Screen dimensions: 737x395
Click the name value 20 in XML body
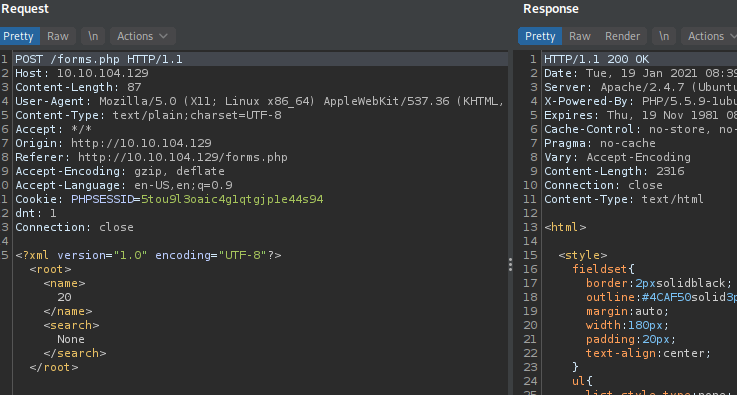(64, 297)
